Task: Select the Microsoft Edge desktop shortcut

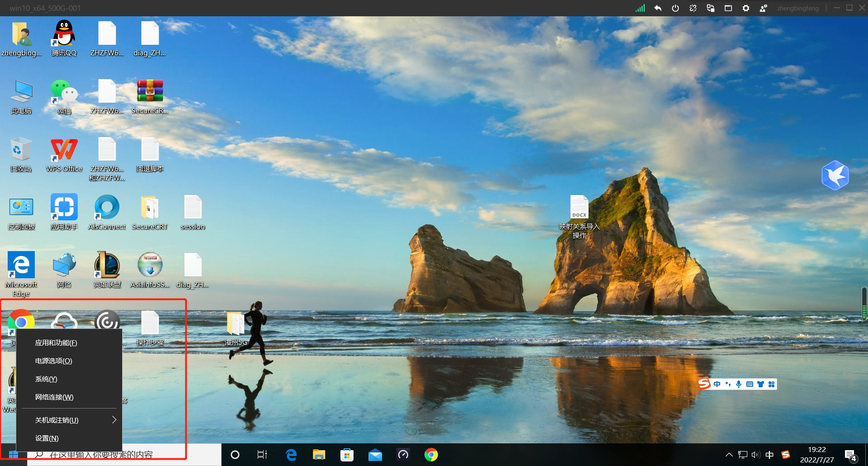Action: tap(21, 274)
